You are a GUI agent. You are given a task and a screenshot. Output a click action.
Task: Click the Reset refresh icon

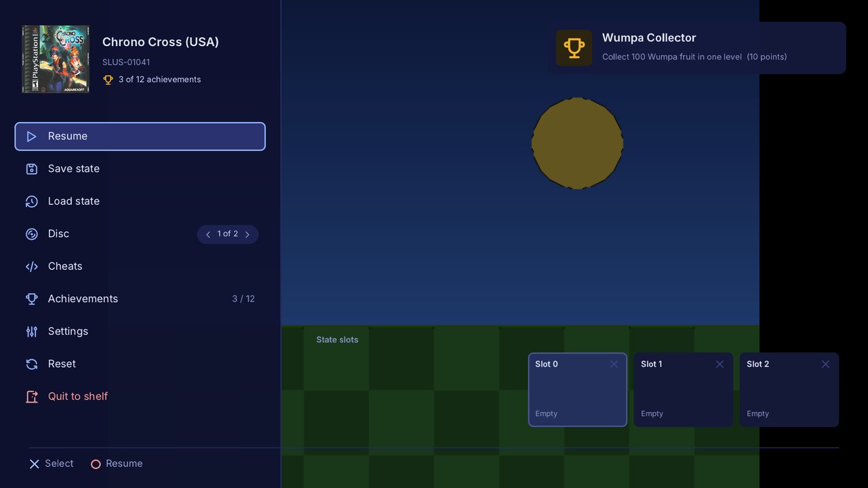(x=32, y=364)
